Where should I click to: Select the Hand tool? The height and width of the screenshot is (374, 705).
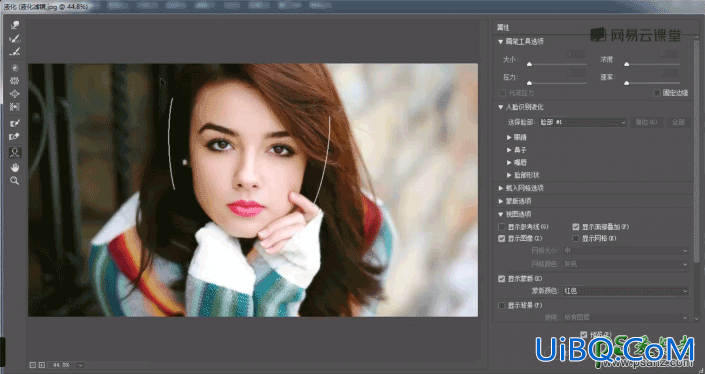pyautogui.click(x=15, y=168)
